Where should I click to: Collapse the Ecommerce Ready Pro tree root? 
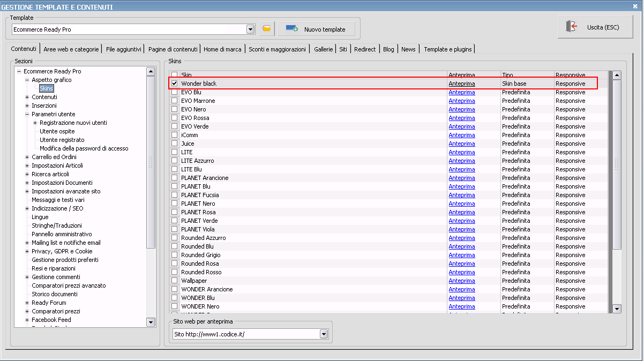pyautogui.click(x=19, y=71)
